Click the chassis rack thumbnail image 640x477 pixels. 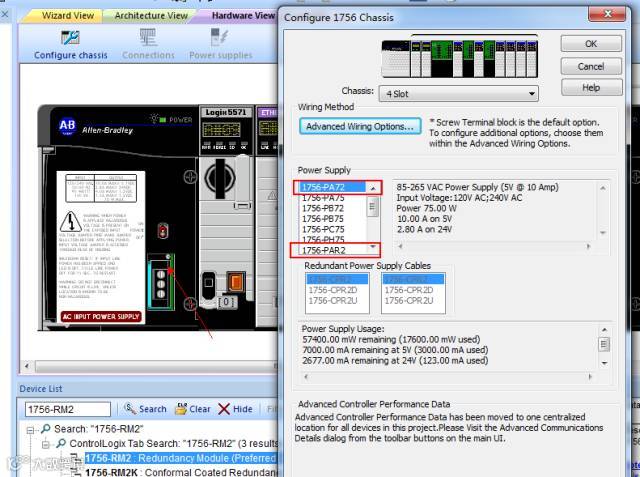tap(459, 58)
